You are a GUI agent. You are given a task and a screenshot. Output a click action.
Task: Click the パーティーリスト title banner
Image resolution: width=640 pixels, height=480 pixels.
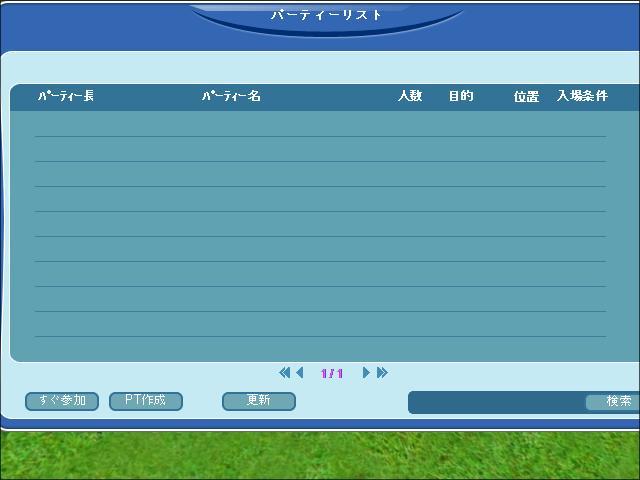pos(326,15)
